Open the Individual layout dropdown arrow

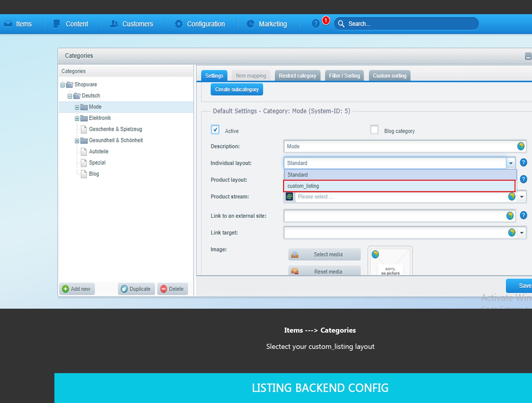[x=511, y=163]
